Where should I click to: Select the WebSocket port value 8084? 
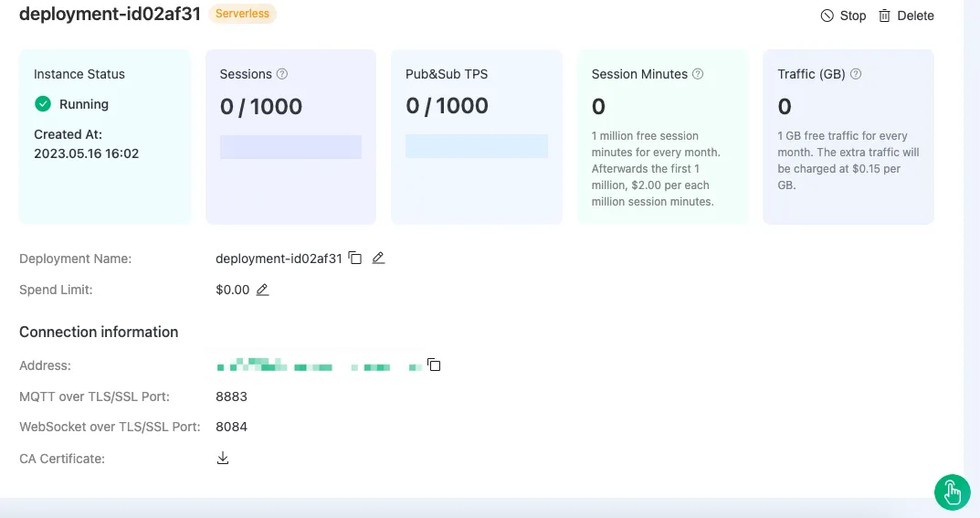pos(231,427)
